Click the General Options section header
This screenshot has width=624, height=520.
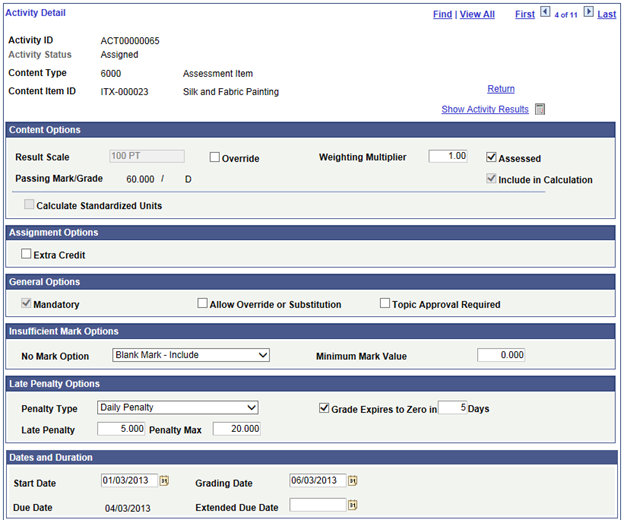click(310, 282)
